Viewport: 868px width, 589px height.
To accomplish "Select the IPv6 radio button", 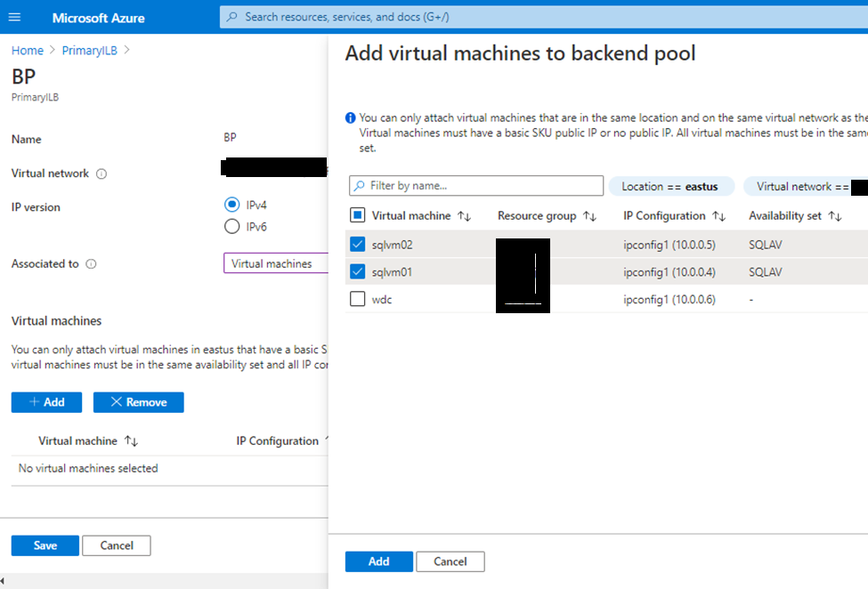I will coord(232,226).
